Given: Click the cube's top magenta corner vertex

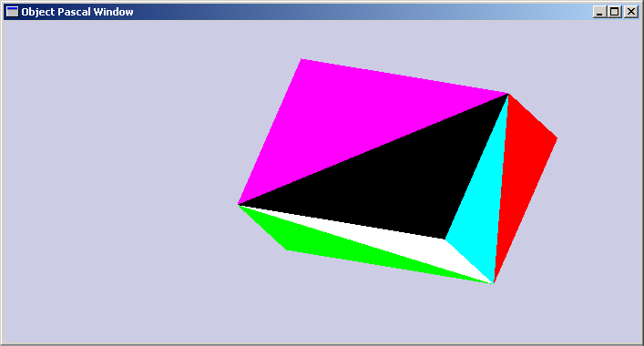Looking at the screenshot, I should click(x=302, y=58).
